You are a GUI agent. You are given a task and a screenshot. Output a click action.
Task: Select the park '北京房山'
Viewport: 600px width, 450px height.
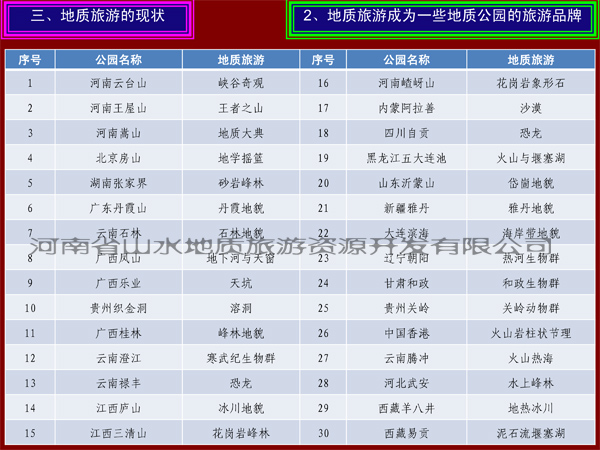click(119, 158)
